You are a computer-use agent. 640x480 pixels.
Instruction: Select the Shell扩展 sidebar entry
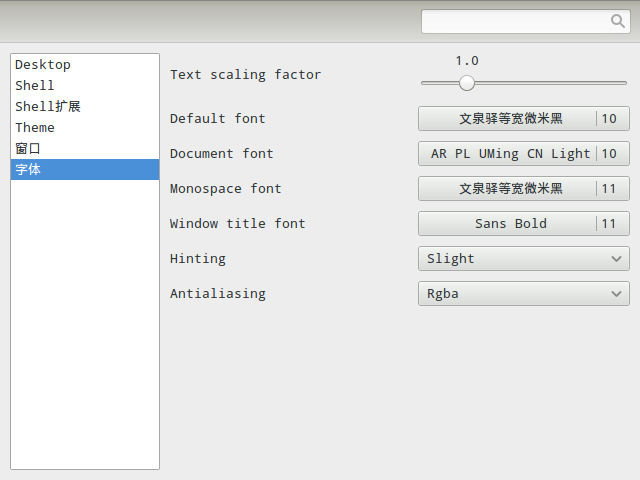pyautogui.click(x=48, y=107)
